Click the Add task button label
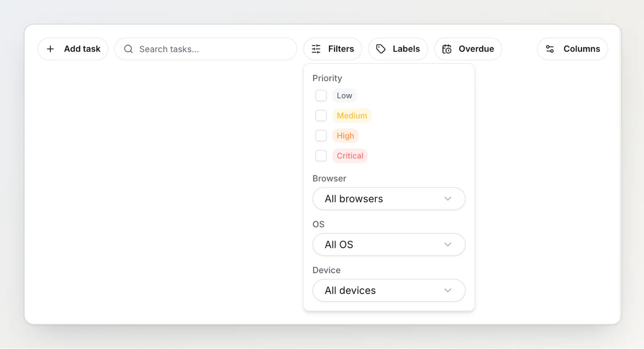The height and width of the screenshot is (349, 644). [x=82, y=49]
